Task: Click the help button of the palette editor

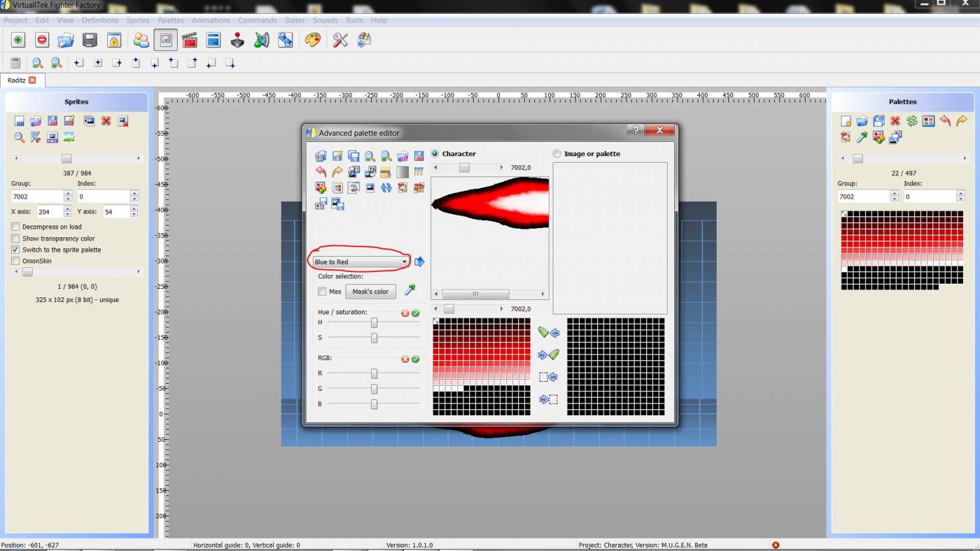Action: coord(636,130)
